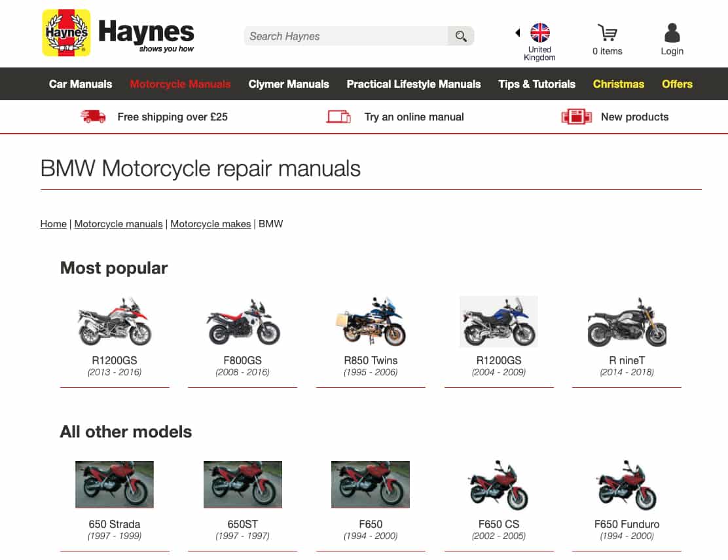728x560 pixels.
Task: Open R1200GS 2013-2016 bike thumbnail
Action: click(115, 322)
